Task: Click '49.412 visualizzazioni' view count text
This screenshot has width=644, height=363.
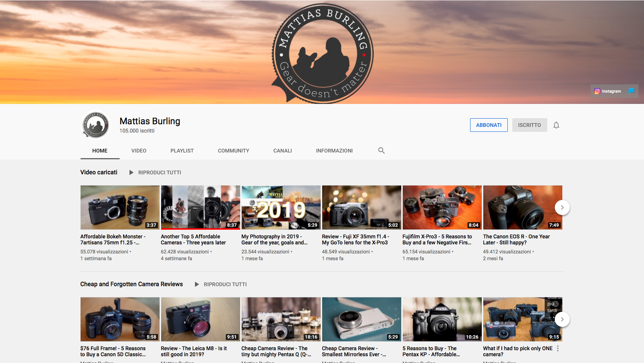Action: pos(507,252)
